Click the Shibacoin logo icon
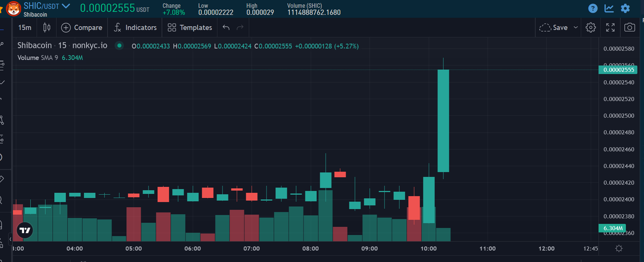Screen dimensions: 644x262 click(x=13, y=9)
